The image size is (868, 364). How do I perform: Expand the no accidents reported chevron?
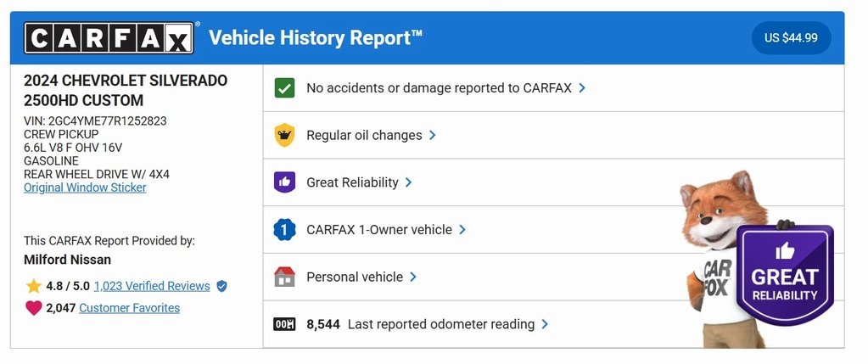582,87
